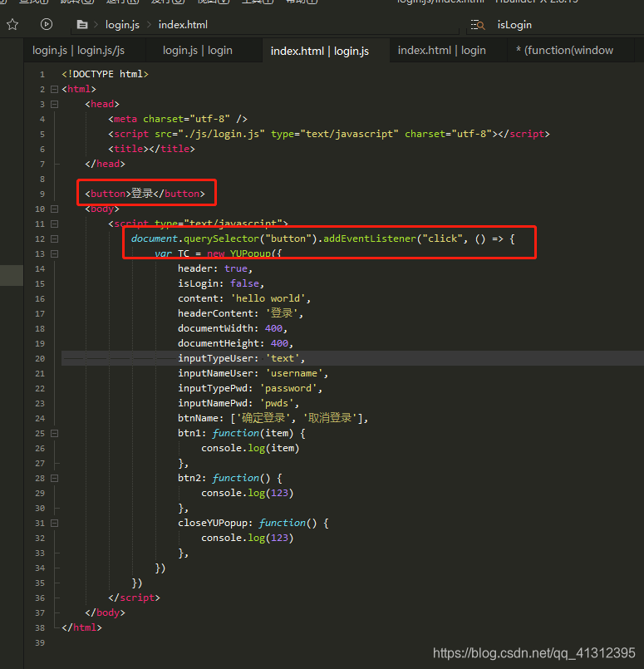Screen dimensions: 644x669
Task: Click the search icon beside isLogin
Action: 478,25
